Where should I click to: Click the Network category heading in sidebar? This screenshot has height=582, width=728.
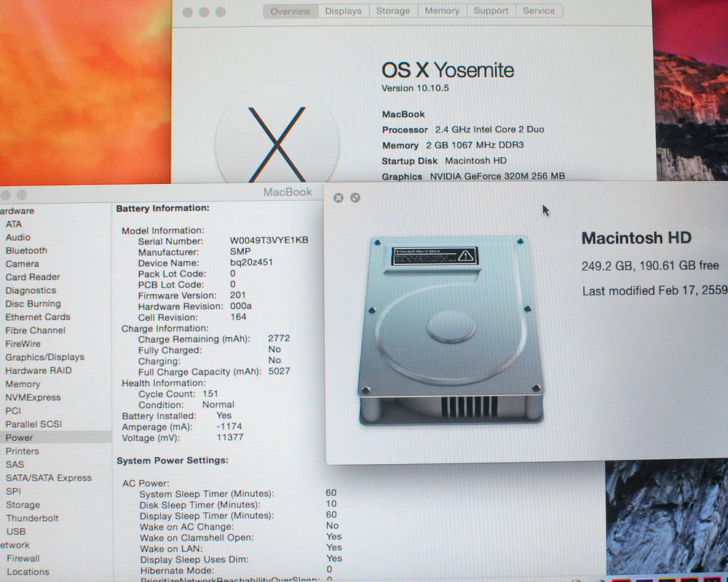click(x=15, y=545)
